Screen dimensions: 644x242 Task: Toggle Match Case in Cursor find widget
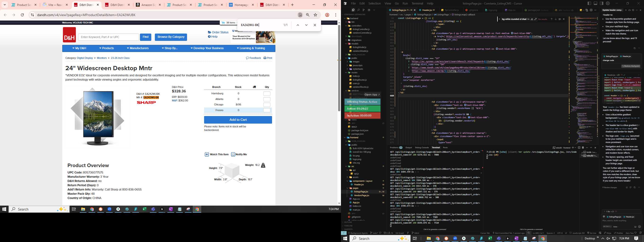coord(528,19)
